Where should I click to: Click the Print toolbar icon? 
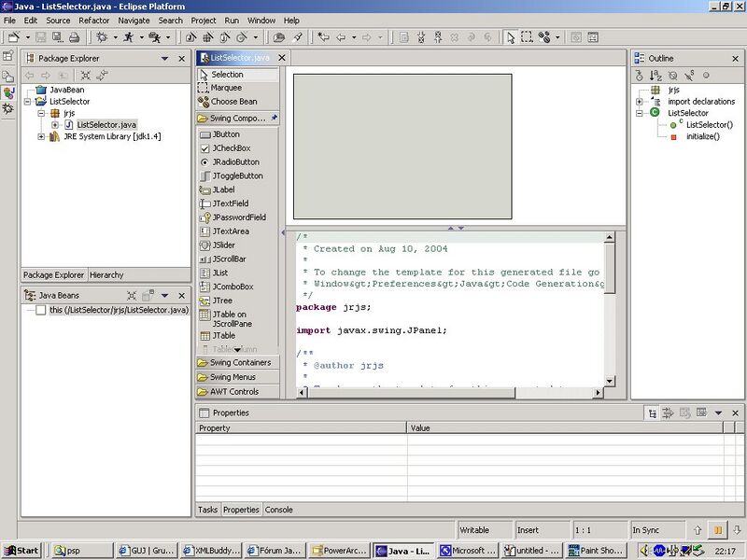coord(75,37)
